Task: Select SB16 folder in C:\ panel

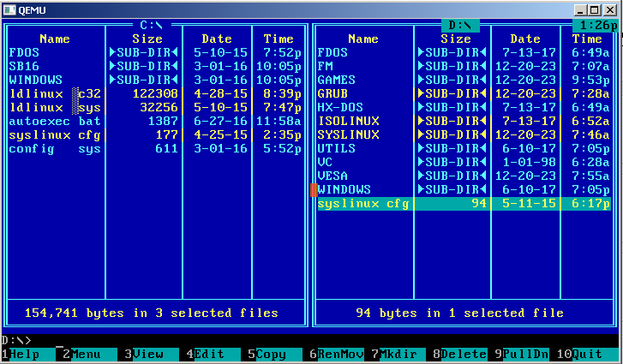Action: 24,66
